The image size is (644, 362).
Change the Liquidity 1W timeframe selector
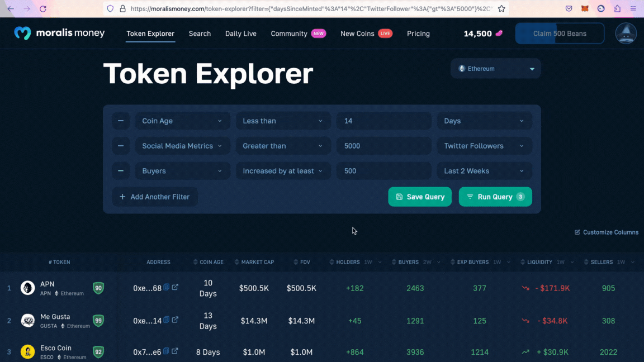pos(566,262)
